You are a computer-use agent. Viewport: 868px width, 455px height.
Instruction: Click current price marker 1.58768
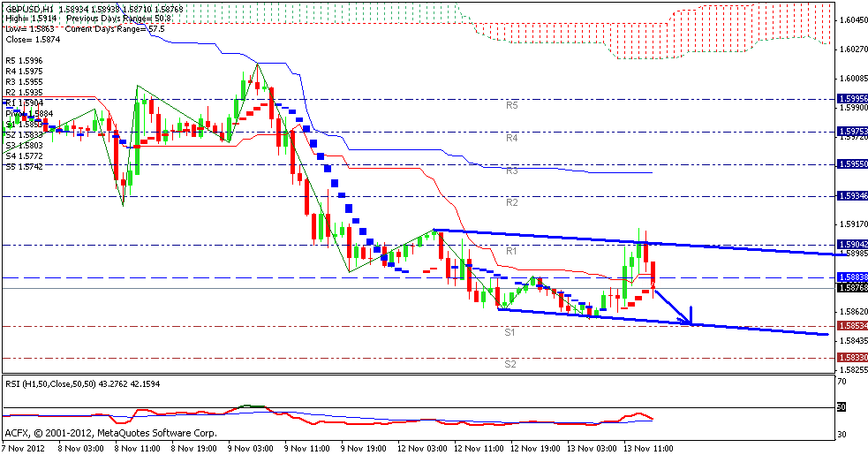pos(851,288)
